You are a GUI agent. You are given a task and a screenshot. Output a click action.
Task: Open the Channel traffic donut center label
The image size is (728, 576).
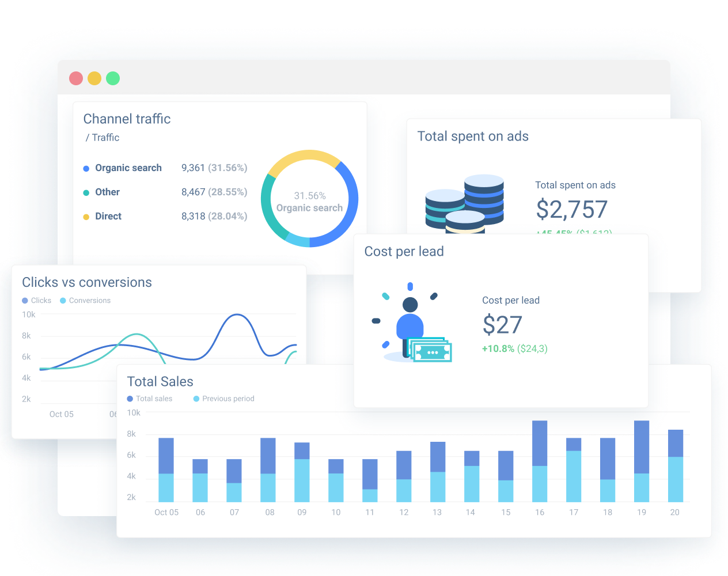(x=309, y=202)
